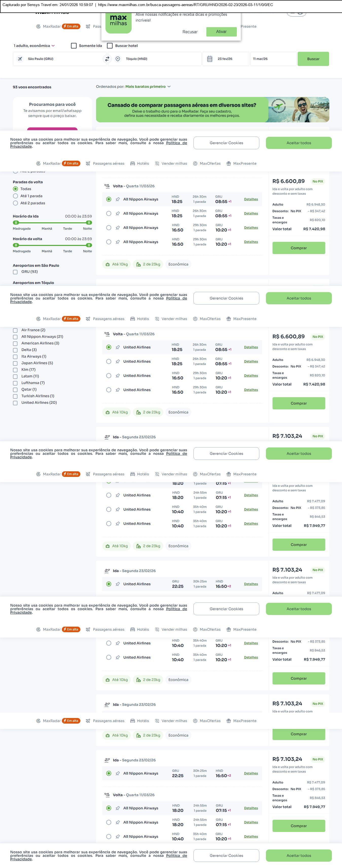The image size is (342, 868).
Task: Click the MaxRadar radar icon in top navigation
Action: 38,27
